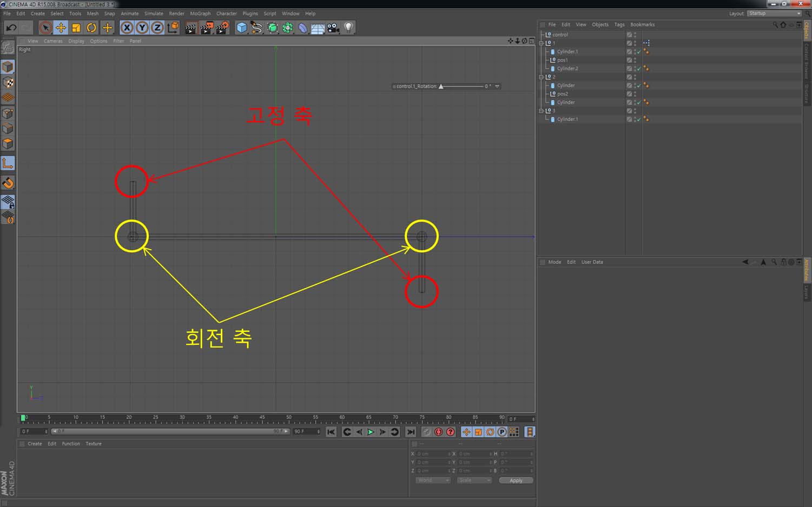The width and height of the screenshot is (812, 507).
Task: Open control.1_Rotation HUD dropdown arrow
Action: click(497, 86)
